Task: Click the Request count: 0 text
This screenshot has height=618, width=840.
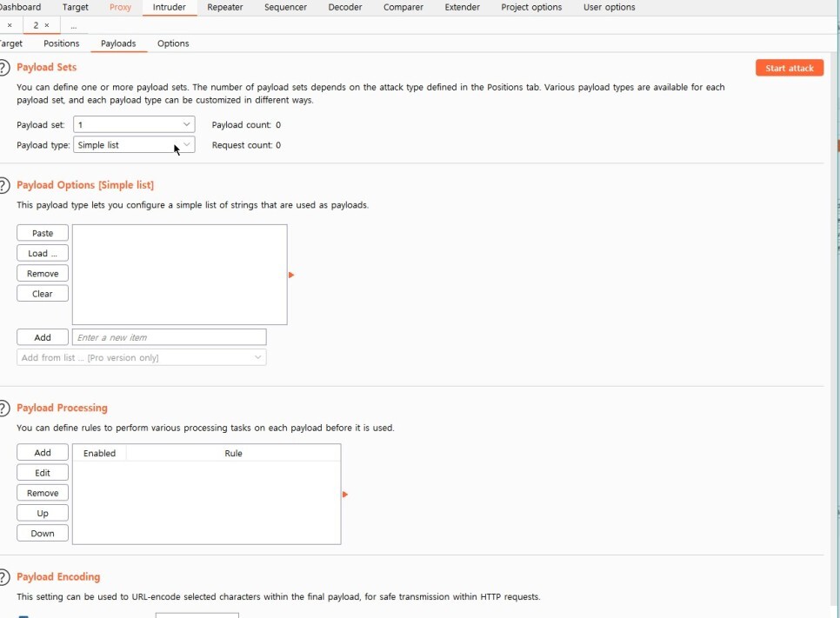Action: (246, 145)
